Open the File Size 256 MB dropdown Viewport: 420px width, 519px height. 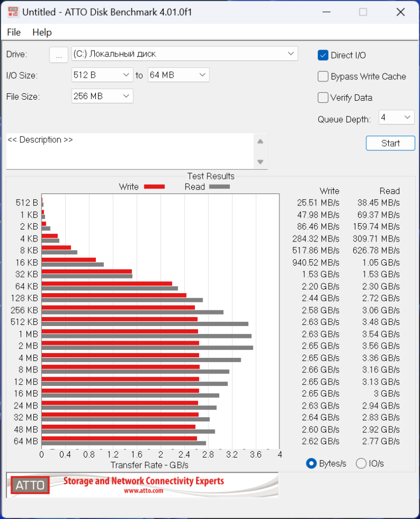tap(102, 96)
